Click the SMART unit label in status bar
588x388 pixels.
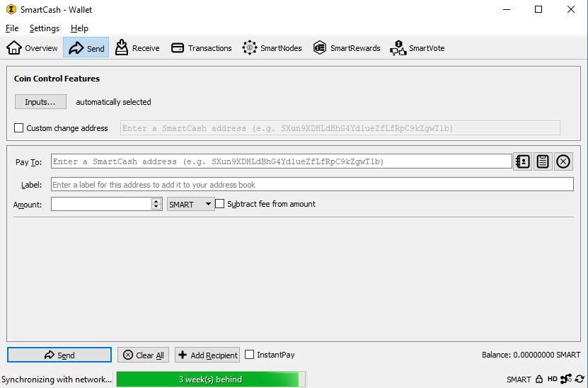click(x=519, y=380)
